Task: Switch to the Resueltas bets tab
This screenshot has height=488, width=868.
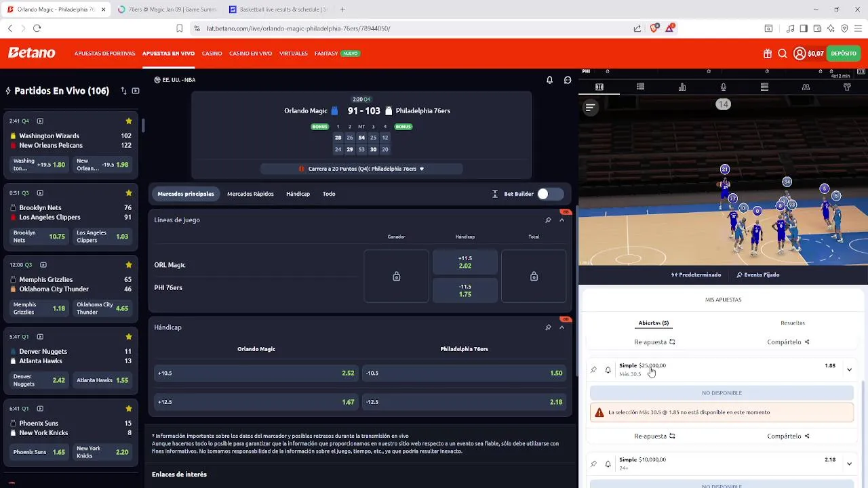Action: tap(793, 323)
